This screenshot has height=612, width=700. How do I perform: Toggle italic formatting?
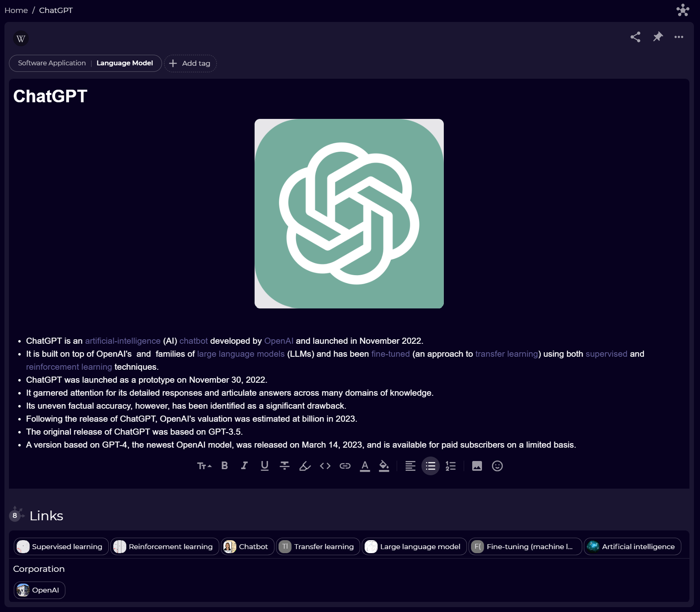click(x=244, y=466)
